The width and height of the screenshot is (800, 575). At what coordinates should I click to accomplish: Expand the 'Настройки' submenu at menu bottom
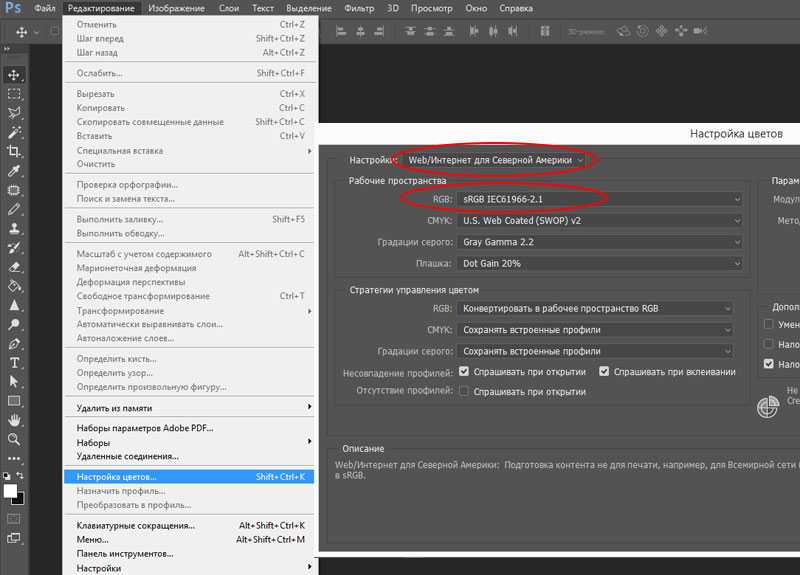189,568
